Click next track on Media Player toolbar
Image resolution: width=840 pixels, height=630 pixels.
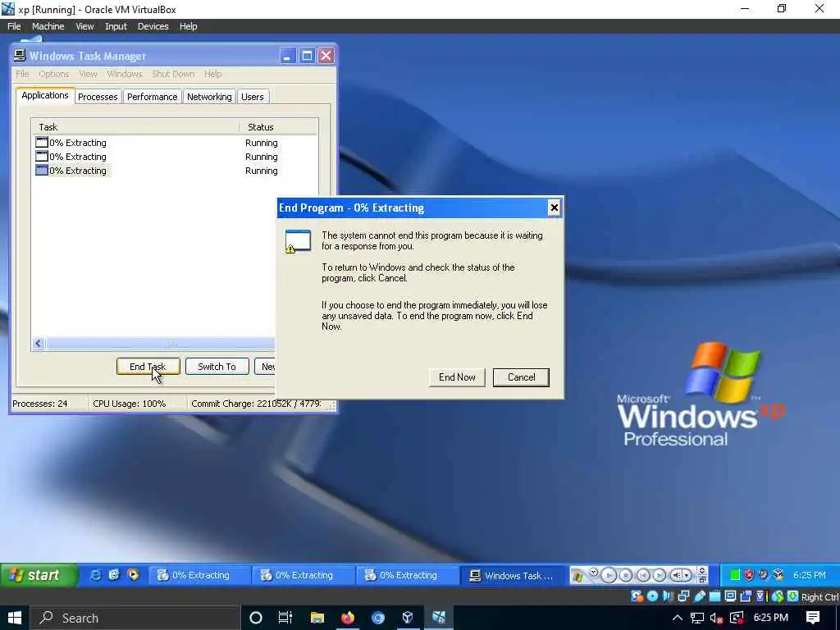click(660, 575)
